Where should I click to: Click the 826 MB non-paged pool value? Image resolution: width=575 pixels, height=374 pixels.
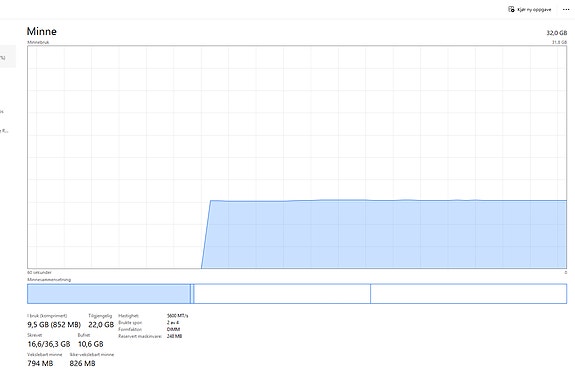pyautogui.click(x=83, y=363)
